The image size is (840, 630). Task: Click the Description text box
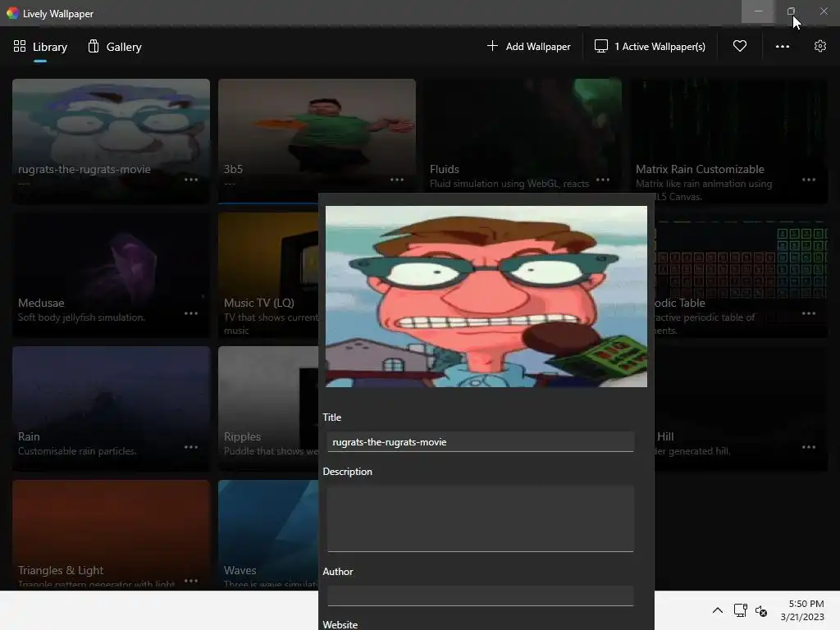point(481,518)
